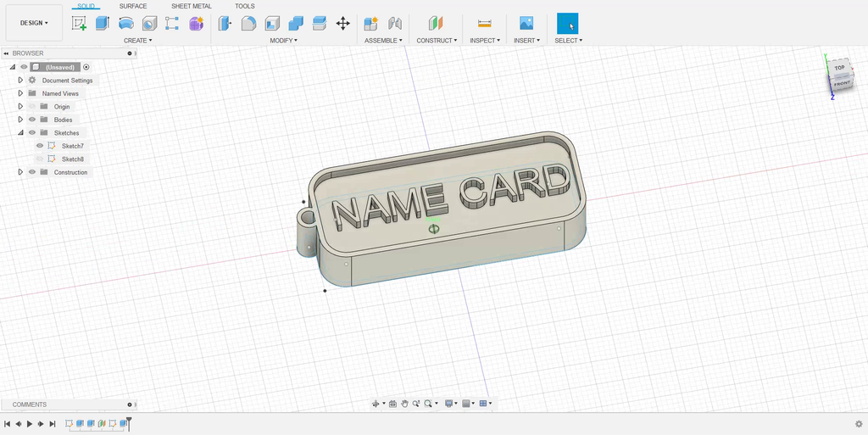This screenshot has height=435, width=868.
Task: Toggle the Browser panel options dot
Action: point(130,53)
